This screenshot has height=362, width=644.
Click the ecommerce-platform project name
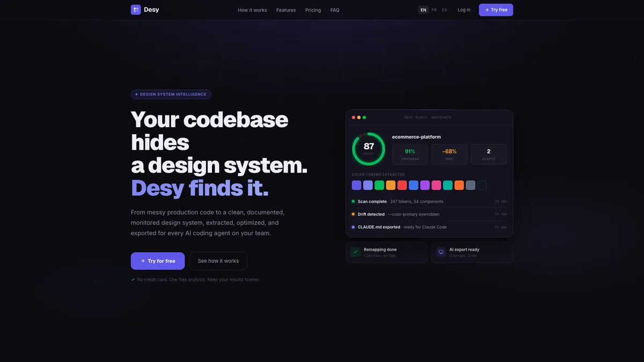pyautogui.click(x=416, y=137)
